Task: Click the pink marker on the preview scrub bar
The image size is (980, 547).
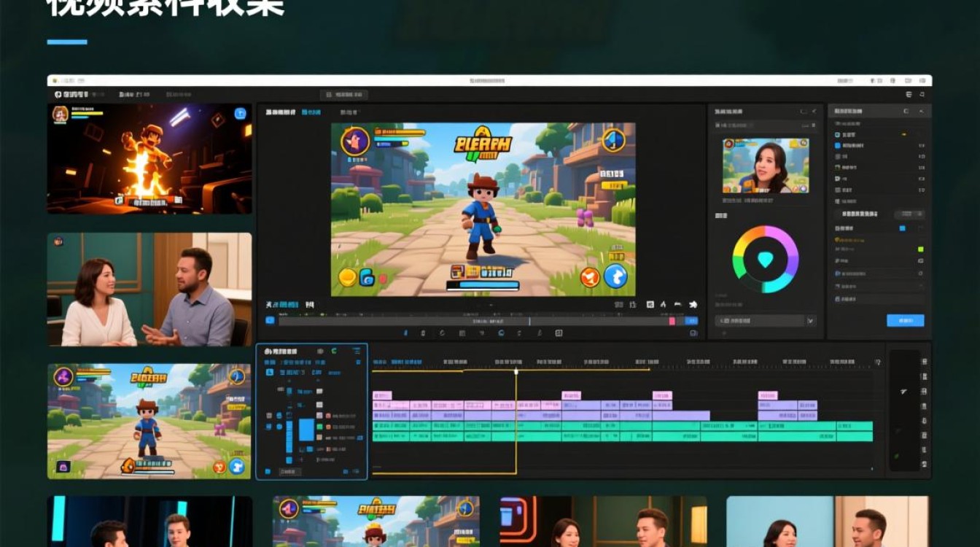Action: [x=672, y=321]
